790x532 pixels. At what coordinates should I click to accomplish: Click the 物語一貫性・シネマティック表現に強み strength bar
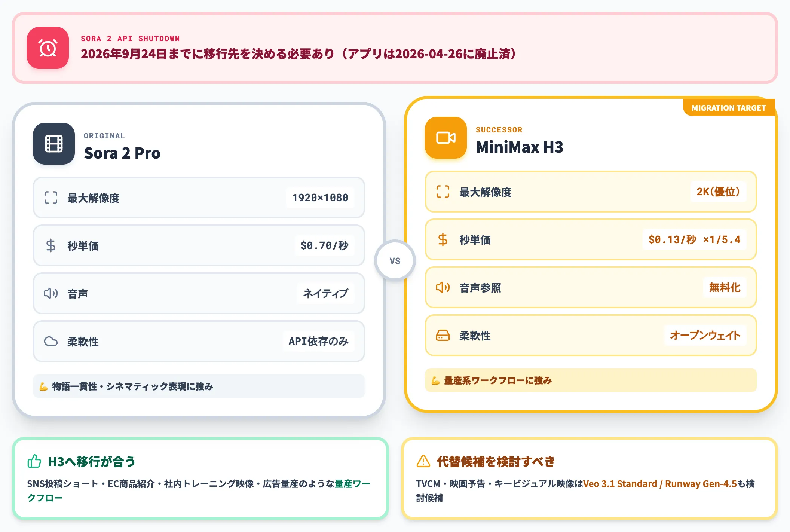(x=199, y=386)
